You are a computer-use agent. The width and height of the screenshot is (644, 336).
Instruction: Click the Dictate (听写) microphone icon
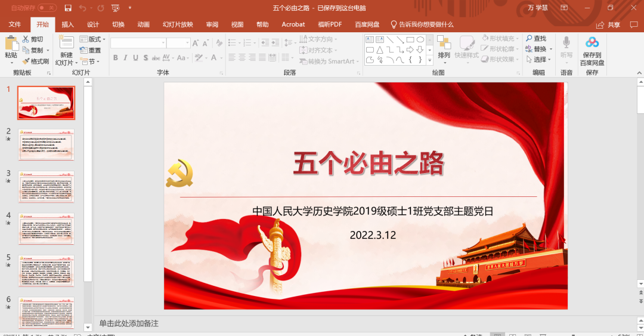click(x=566, y=42)
